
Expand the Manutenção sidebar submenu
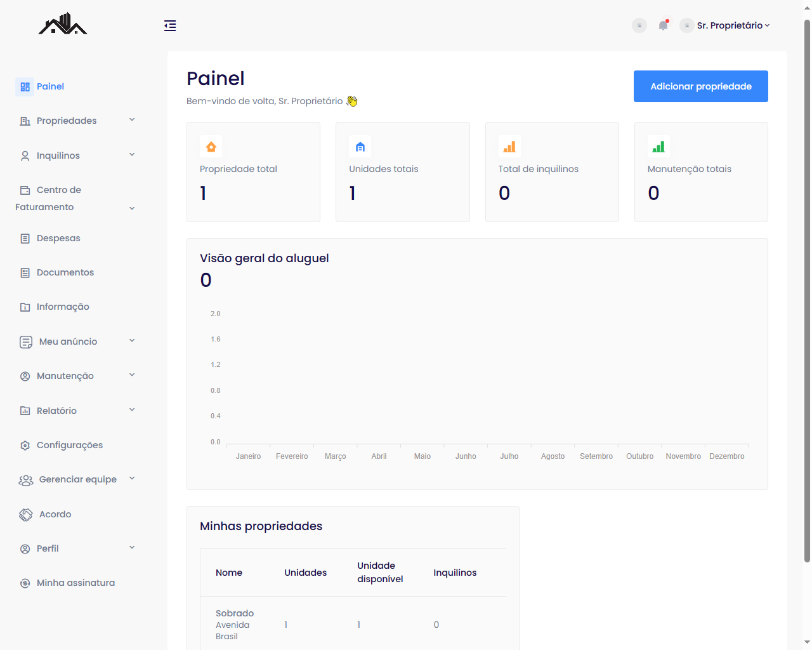click(x=76, y=376)
